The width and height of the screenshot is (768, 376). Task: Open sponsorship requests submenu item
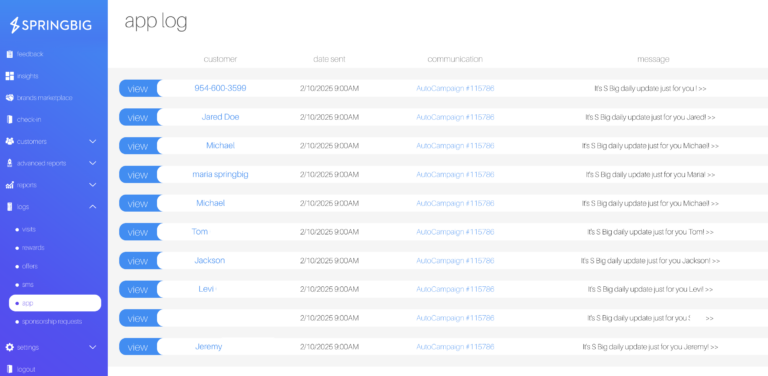click(x=52, y=322)
